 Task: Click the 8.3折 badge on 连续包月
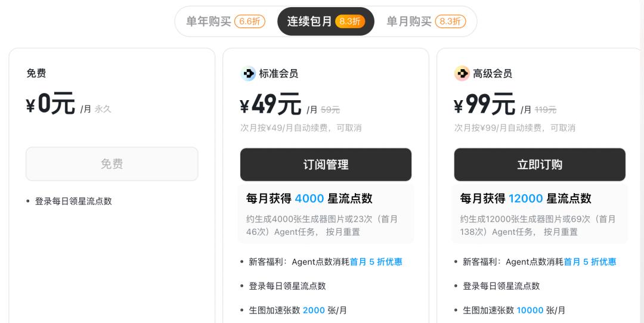350,21
